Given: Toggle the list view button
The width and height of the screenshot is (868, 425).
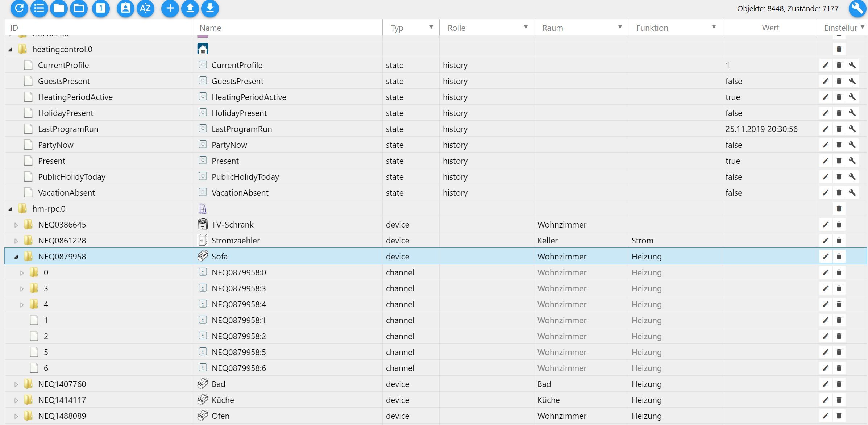Looking at the screenshot, I should (x=39, y=8).
